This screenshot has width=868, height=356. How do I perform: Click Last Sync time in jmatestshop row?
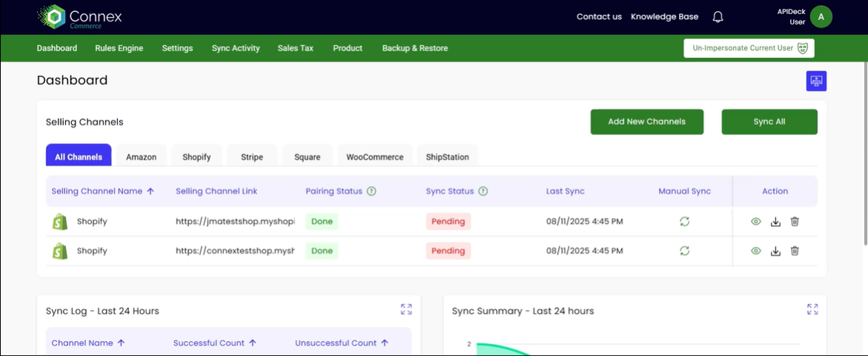(x=585, y=222)
